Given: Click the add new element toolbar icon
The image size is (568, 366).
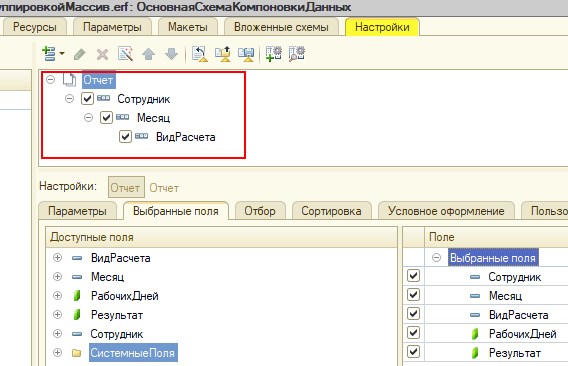Looking at the screenshot, I should [x=49, y=54].
